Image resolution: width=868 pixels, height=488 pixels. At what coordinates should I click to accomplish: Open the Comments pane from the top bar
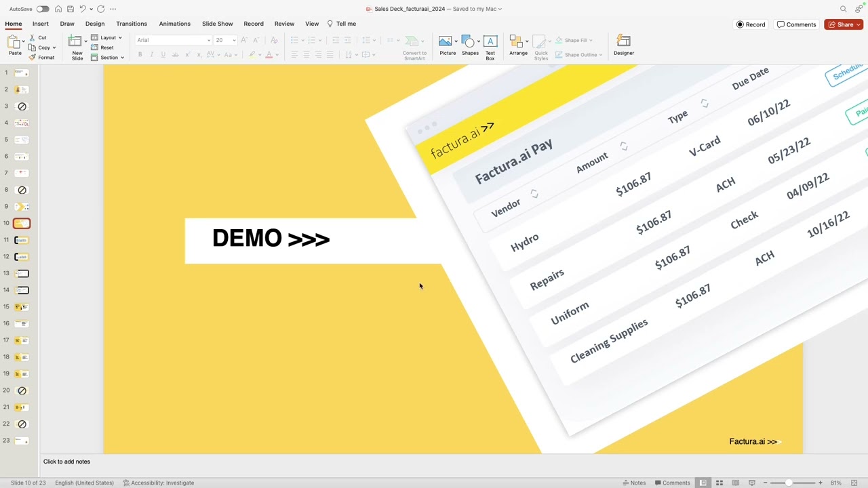[x=797, y=24]
